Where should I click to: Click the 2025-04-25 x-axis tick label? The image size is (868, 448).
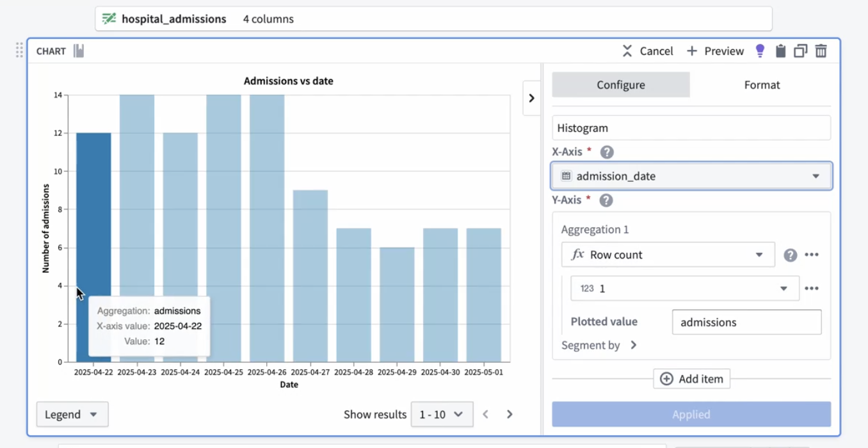[224, 372]
